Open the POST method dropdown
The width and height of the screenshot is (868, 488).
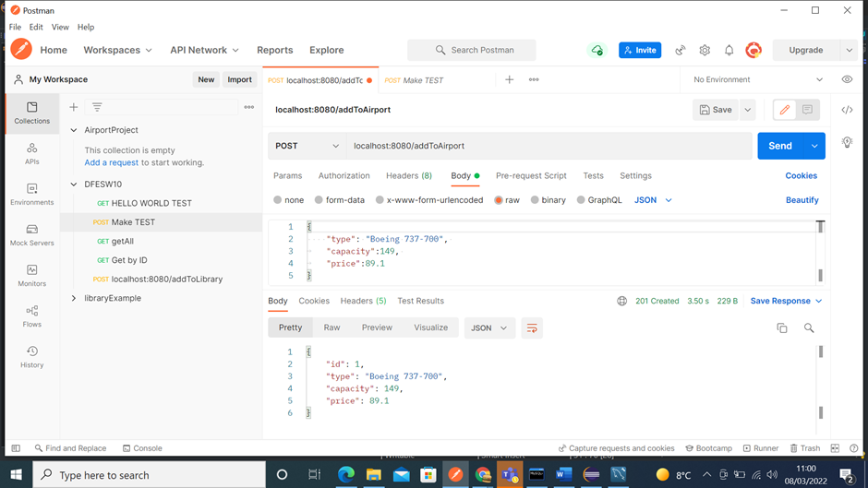click(x=307, y=146)
